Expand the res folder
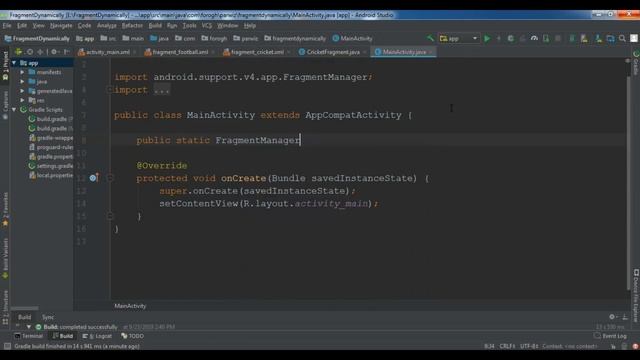This screenshot has height=360, width=640. pyautogui.click(x=22, y=100)
